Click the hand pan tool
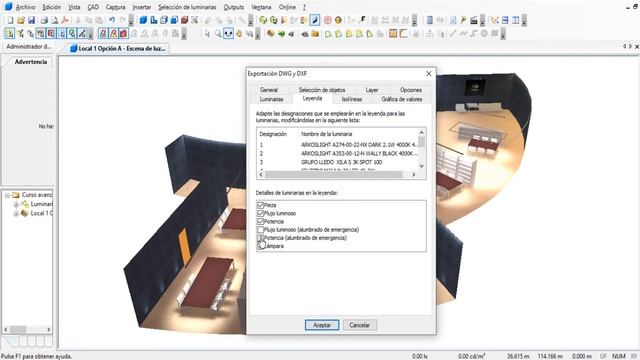 coord(239,33)
